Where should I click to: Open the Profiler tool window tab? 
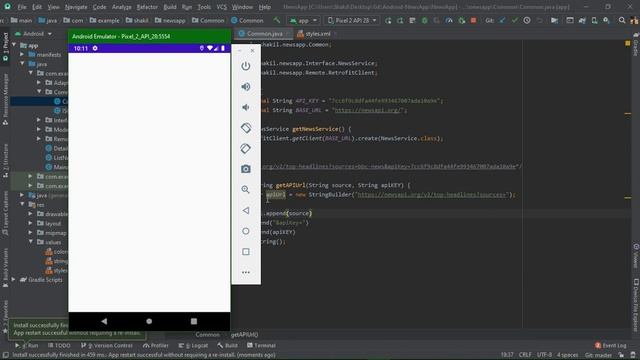point(156,345)
